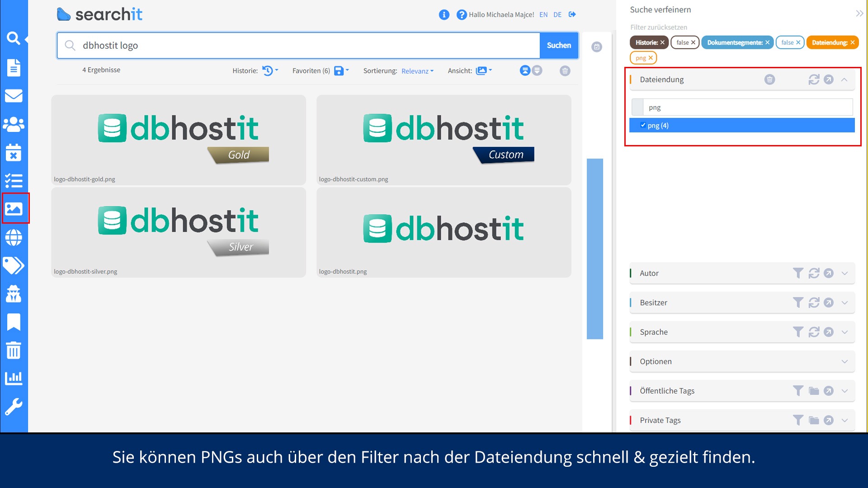Click the trash icon in Dateiendung header
This screenshot has width=868, height=488.
pyautogui.click(x=769, y=80)
